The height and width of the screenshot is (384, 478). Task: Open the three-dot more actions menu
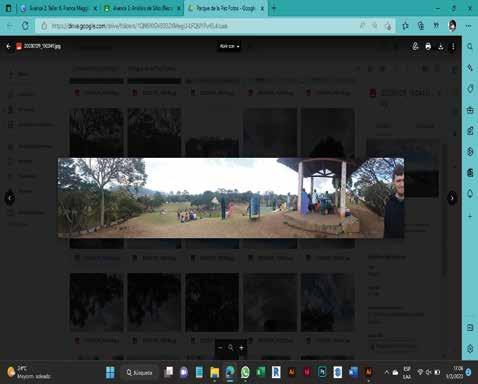coord(453,47)
